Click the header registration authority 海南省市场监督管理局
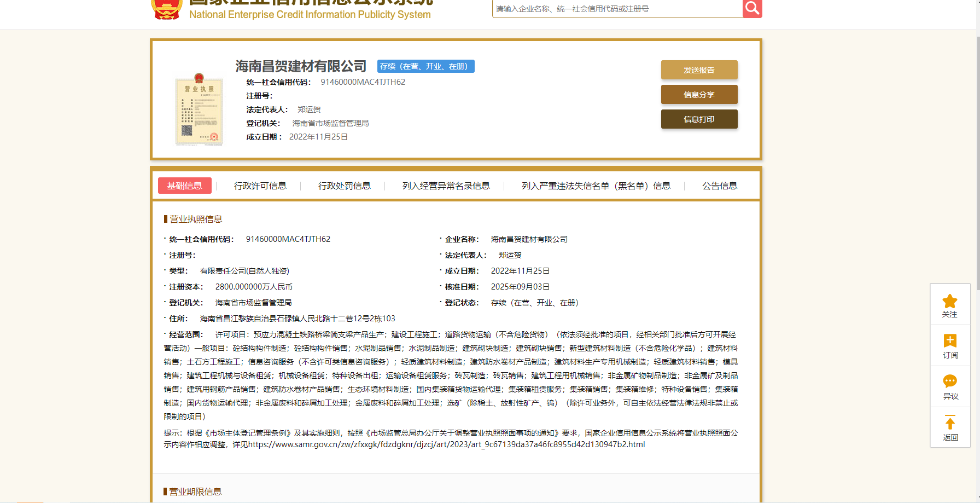Image resolution: width=980 pixels, height=503 pixels. pos(330,123)
